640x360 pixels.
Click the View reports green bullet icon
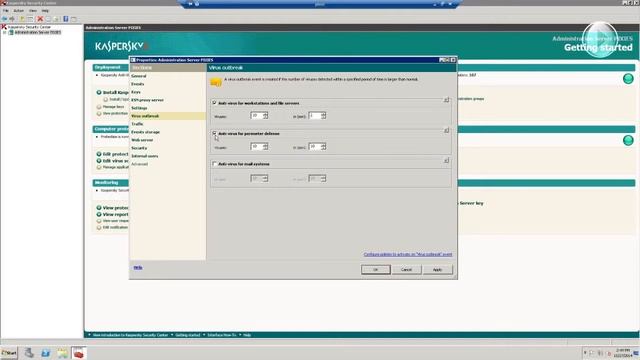tap(99, 214)
